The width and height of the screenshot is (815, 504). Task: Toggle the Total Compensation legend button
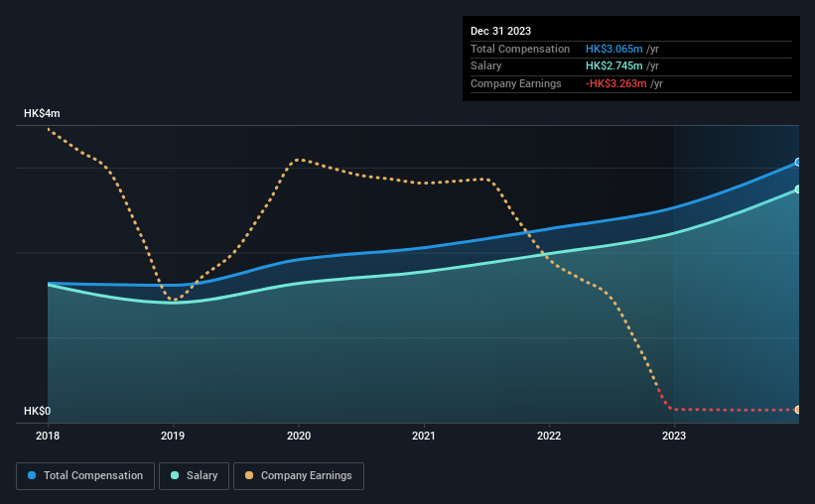coord(85,476)
